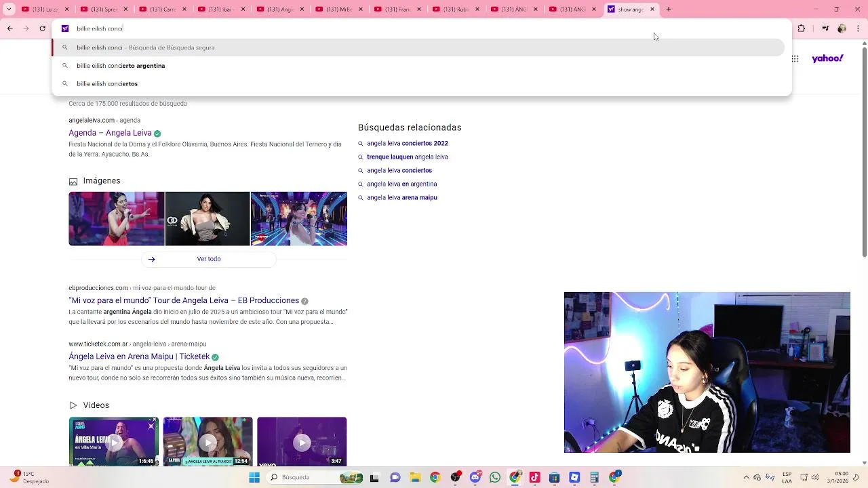Viewport: 868px width, 488px height.
Task: Open the Yahoo apps grid icon
Action: (x=795, y=59)
